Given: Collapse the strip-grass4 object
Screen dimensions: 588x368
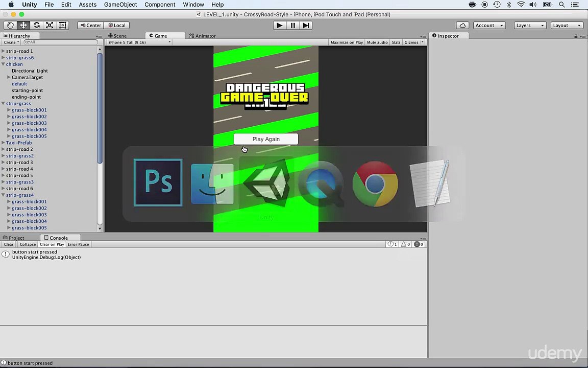Looking at the screenshot, I should [3, 195].
